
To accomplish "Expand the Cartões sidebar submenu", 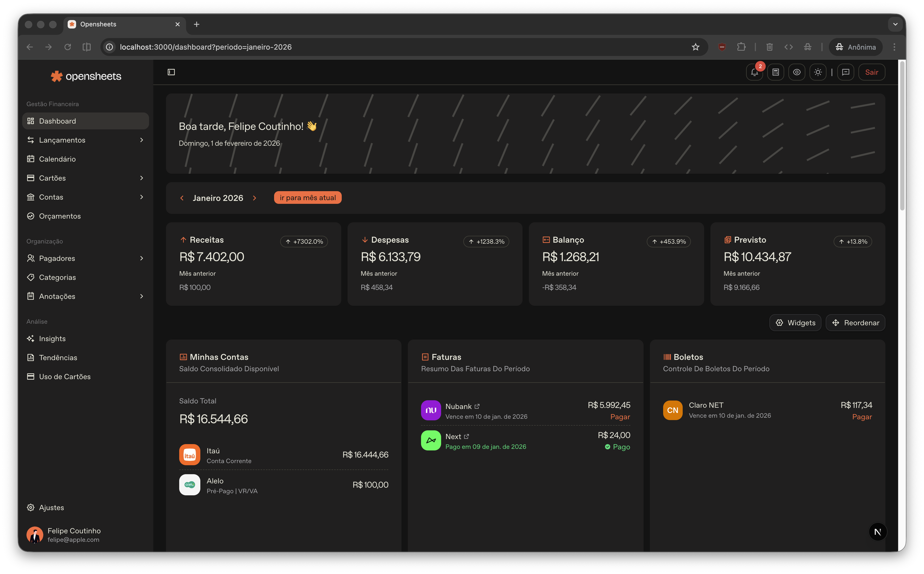I will [x=141, y=178].
